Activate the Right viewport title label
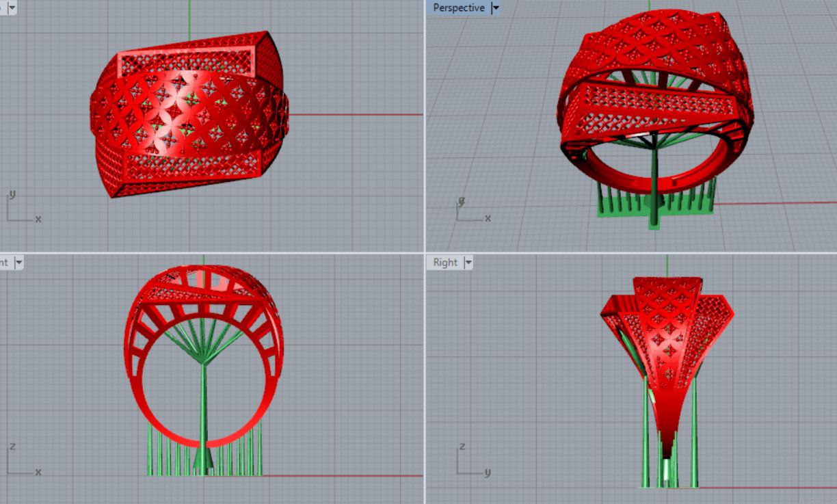Image resolution: width=837 pixels, height=504 pixels. 445,263
